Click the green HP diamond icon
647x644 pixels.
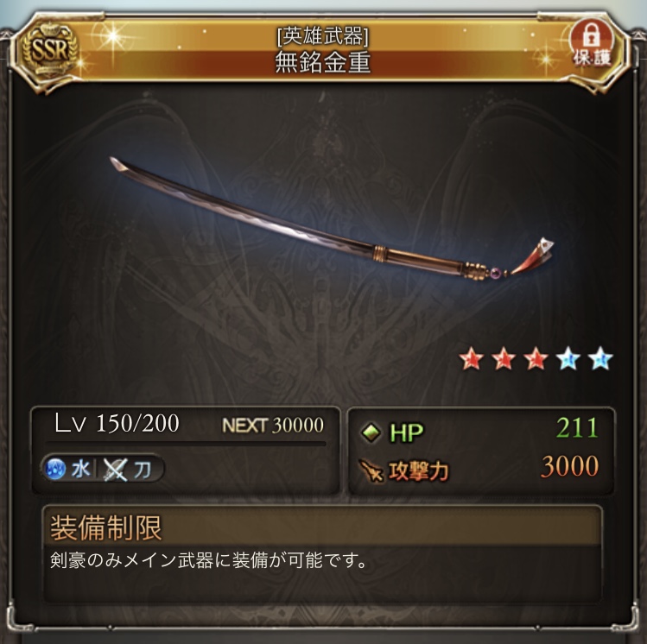tap(371, 432)
